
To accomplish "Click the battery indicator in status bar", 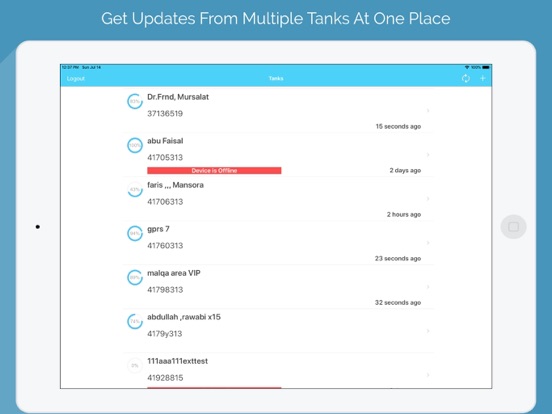I will click(x=486, y=67).
